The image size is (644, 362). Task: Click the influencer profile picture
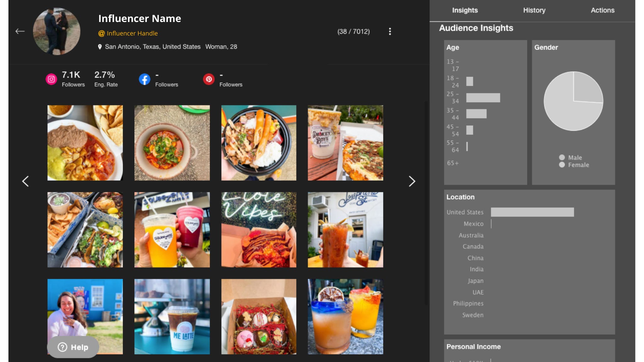(57, 31)
